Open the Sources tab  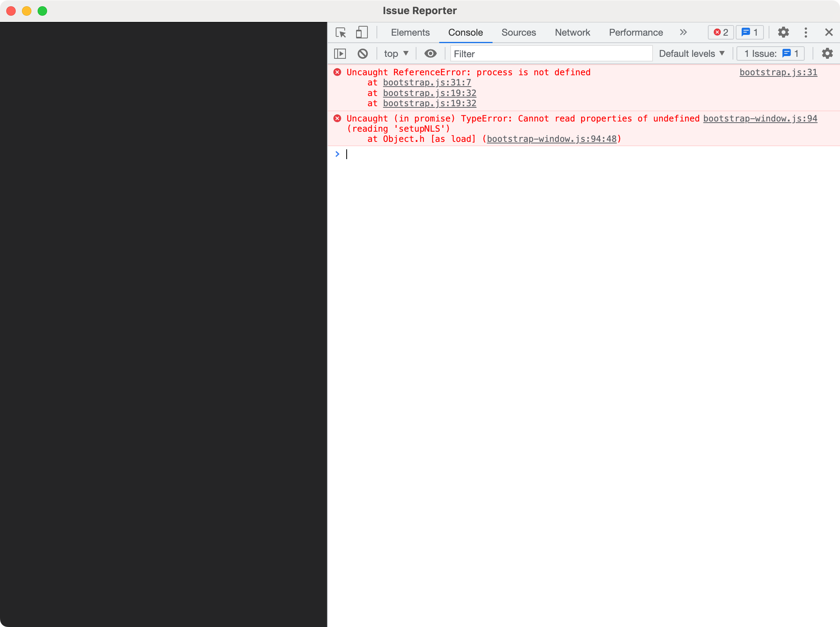click(x=518, y=33)
